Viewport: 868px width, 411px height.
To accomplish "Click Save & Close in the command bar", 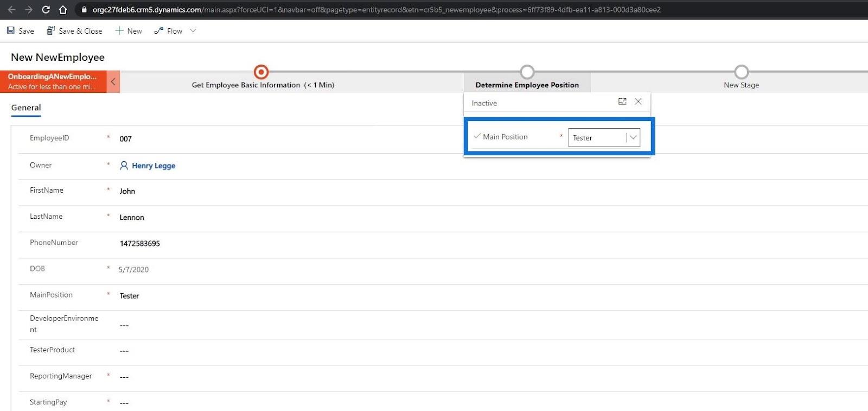I will [x=74, y=31].
